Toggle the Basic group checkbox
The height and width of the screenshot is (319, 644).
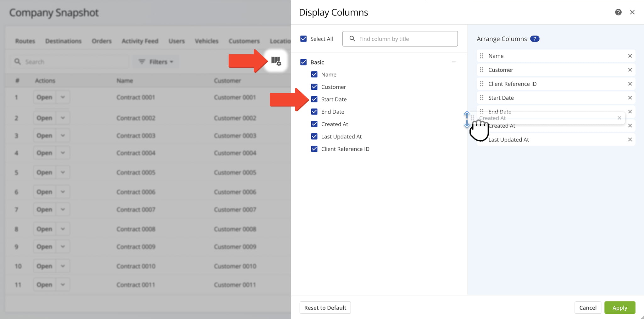click(303, 62)
